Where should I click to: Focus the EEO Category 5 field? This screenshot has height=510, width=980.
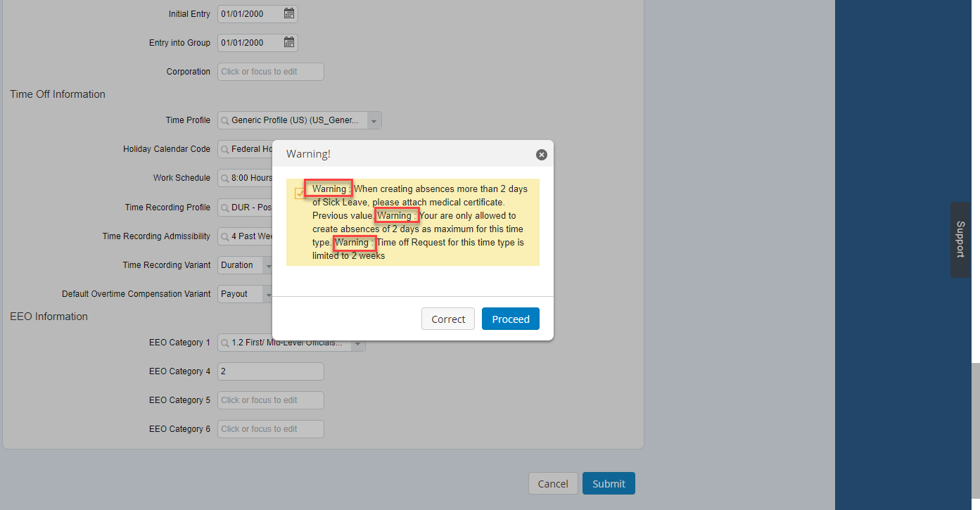click(x=271, y=400)
